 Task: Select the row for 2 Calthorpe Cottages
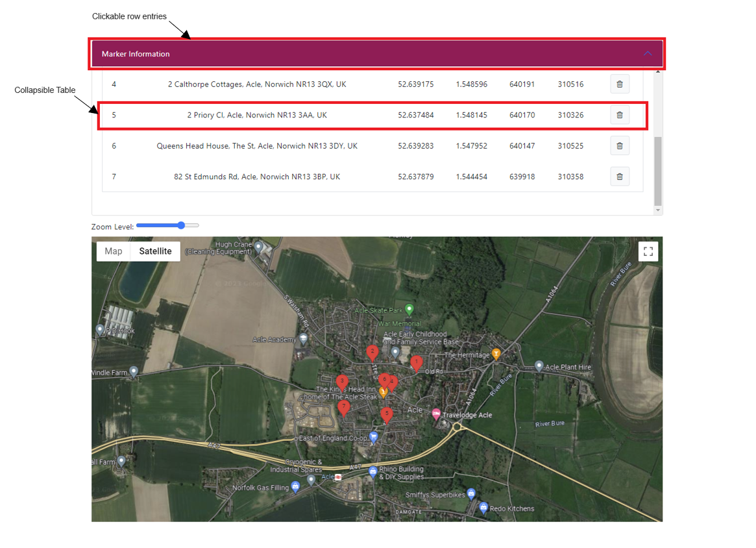pos(257,84)
